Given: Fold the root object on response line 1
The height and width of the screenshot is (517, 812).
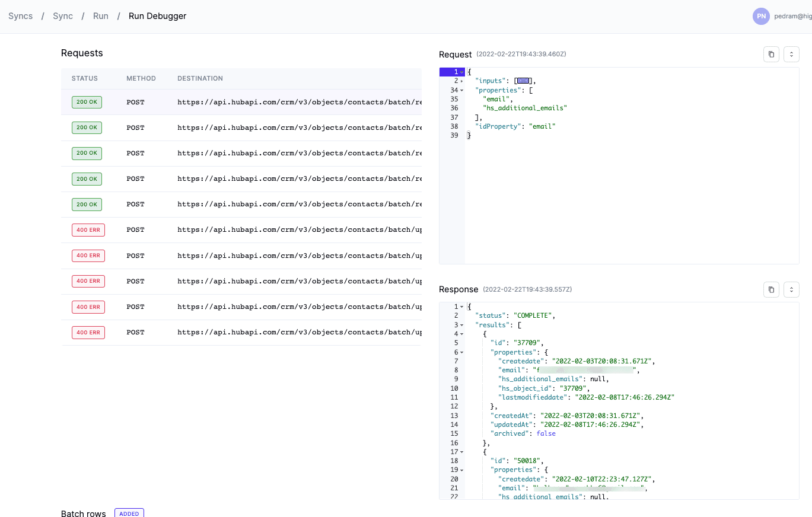Looking at the screenshot, I should [x=461, y=307].
